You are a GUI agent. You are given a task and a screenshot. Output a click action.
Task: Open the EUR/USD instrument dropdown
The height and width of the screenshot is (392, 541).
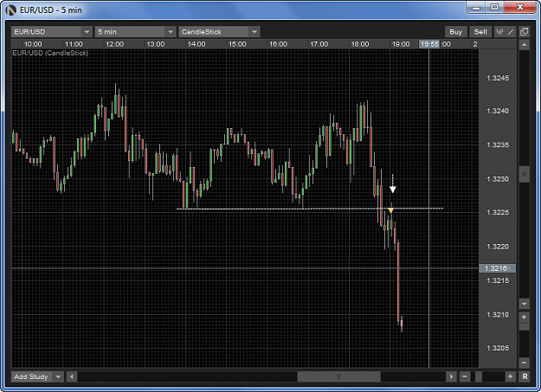coord(52,32)
